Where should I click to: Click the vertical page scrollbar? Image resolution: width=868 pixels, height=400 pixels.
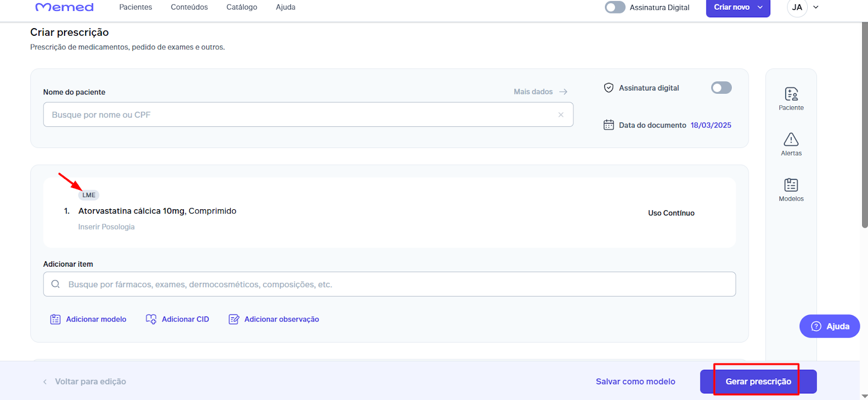point(865,125)
